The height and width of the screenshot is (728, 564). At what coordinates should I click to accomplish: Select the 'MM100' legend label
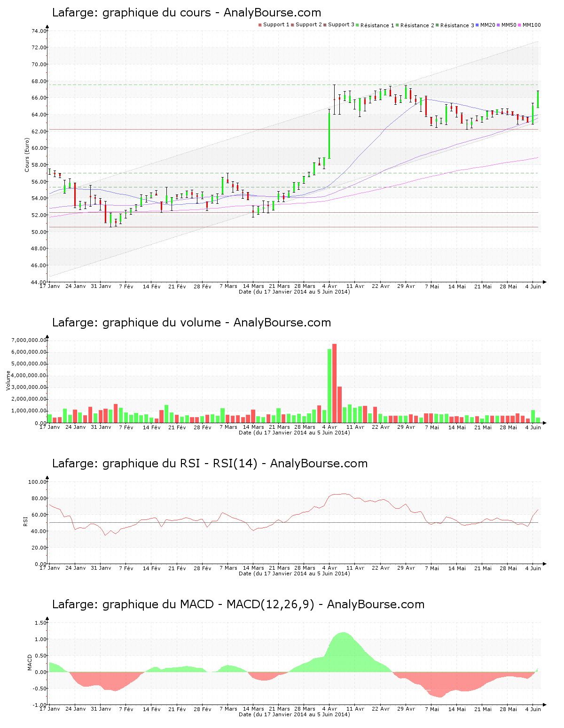[532, 25]
